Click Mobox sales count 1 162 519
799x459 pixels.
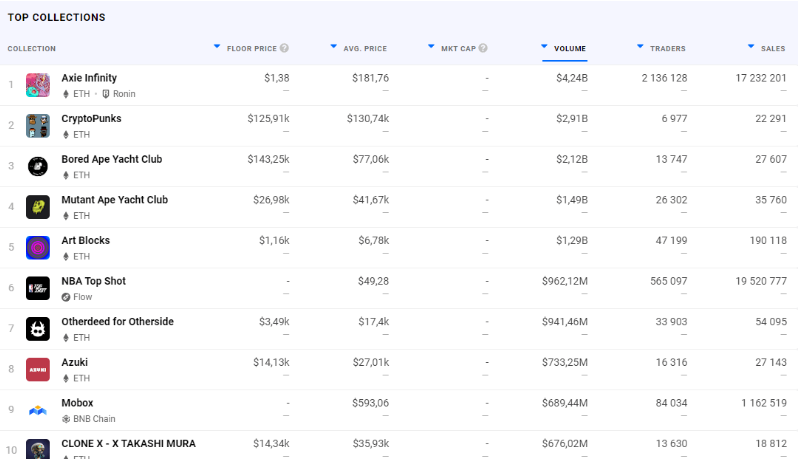764,403
